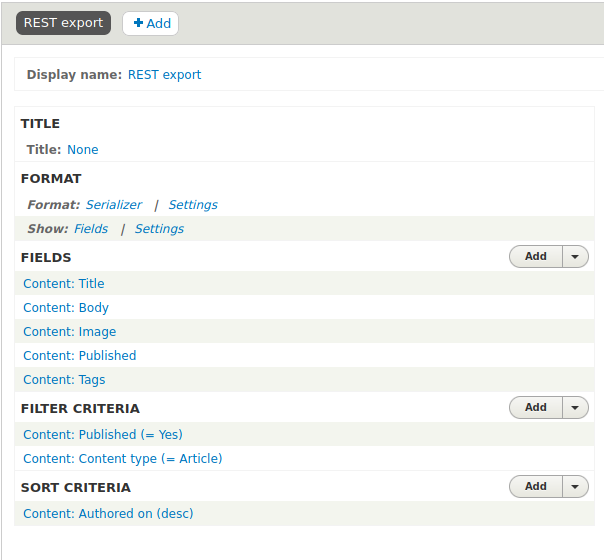
Task: Change the Serializer format link
Action: pyautogui.click(x=114, y=205)
